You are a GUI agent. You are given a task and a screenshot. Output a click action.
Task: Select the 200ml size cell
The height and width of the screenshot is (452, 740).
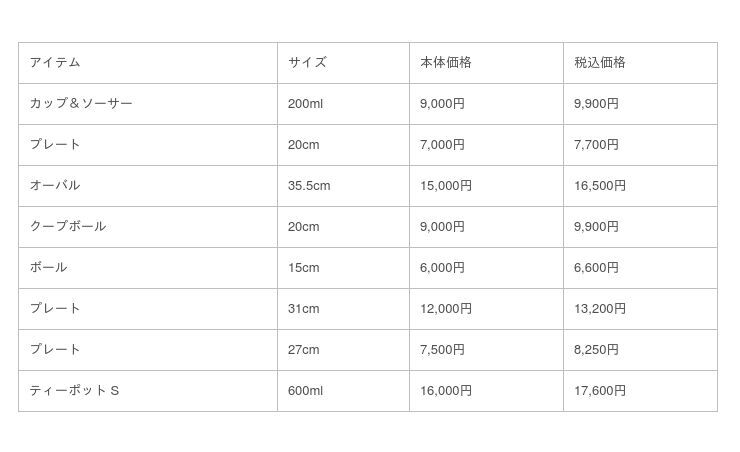pos(305,104)
